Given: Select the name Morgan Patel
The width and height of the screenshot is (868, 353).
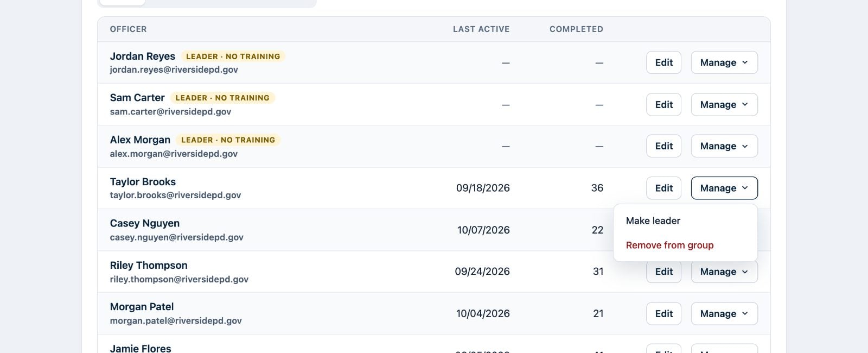Looking at the screenshot, I should pos(142,307).
